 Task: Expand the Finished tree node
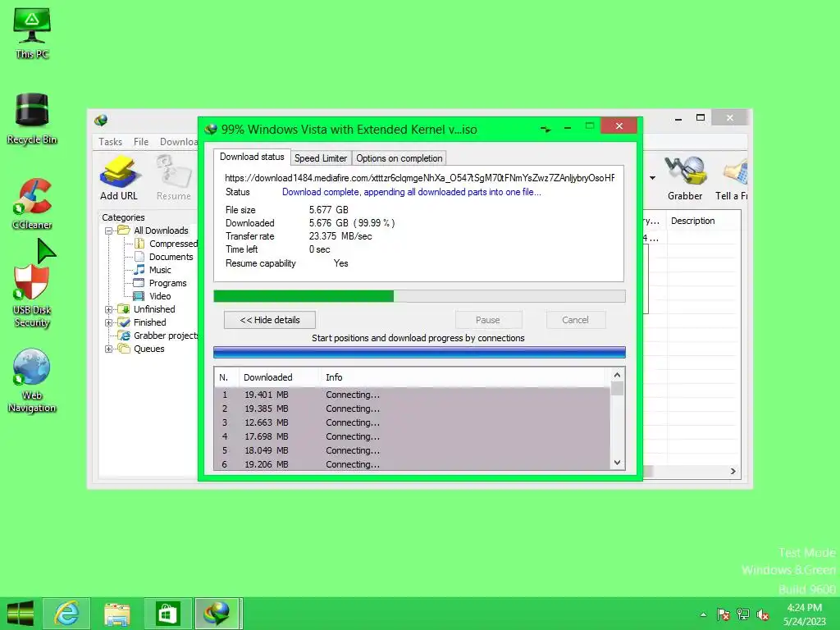pyautogui.click(x=109, y=323)
